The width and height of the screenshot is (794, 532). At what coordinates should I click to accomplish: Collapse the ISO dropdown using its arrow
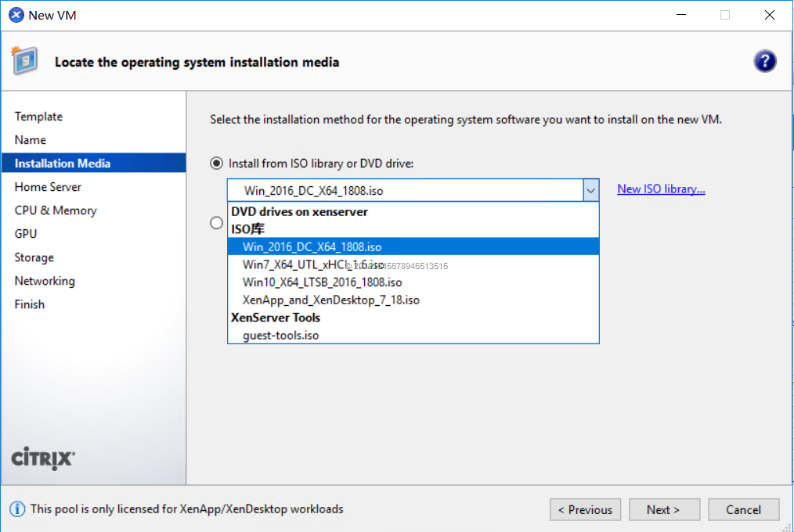pyautogui.click(x=590, y=190)
